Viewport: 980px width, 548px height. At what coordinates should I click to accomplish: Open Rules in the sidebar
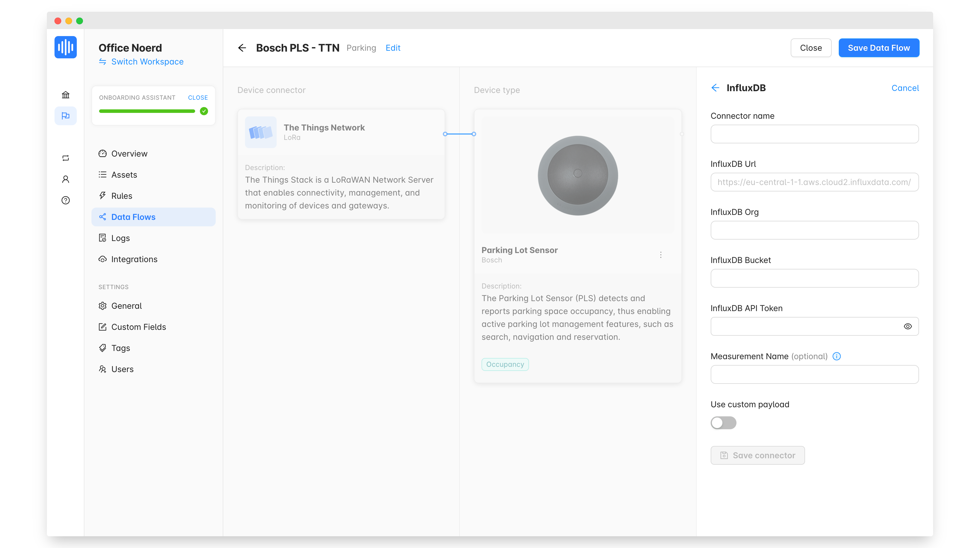153,196
